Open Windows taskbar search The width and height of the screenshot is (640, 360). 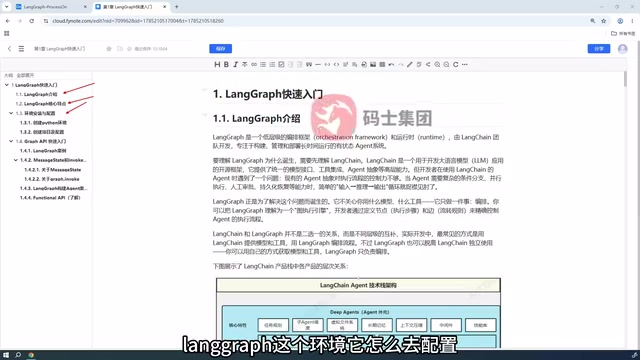click(18, 355)
